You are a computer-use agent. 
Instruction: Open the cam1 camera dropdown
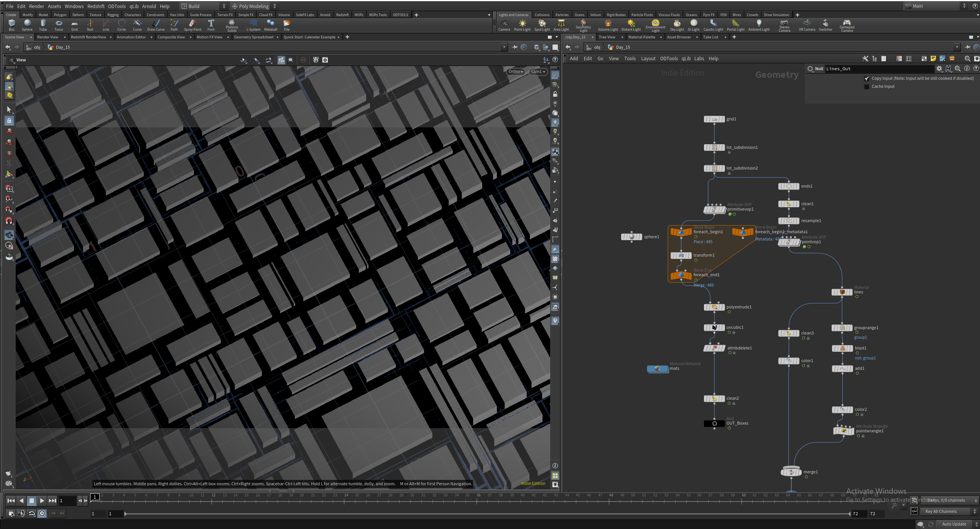tap(538, 72)
